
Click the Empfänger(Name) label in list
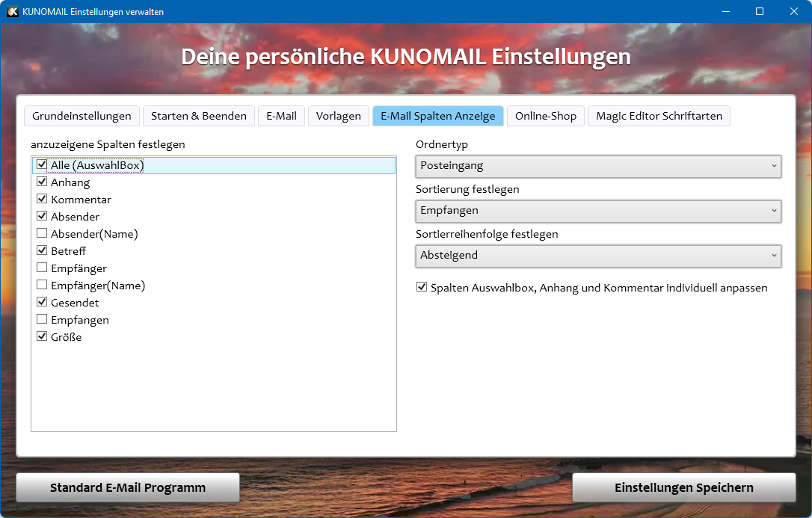point(98,286)
